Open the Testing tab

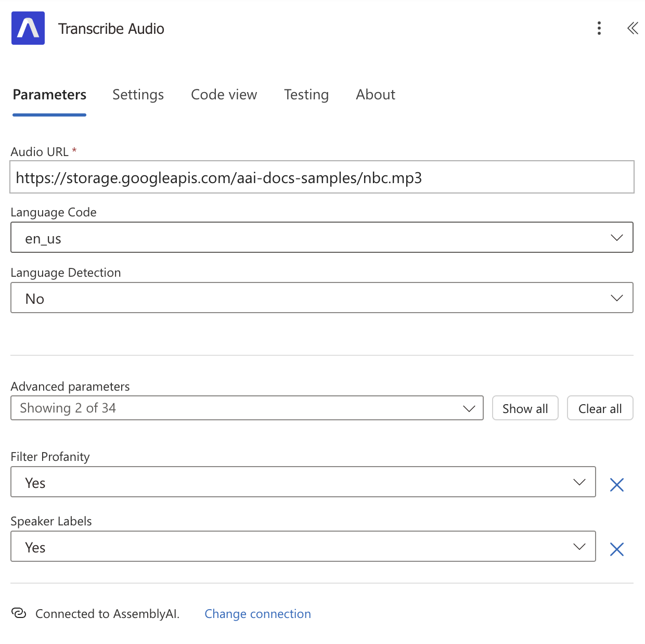(306, 95)
